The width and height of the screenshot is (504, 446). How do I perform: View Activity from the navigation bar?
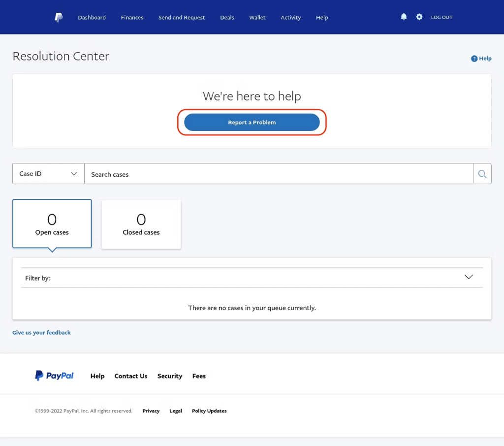click(290, 17)
